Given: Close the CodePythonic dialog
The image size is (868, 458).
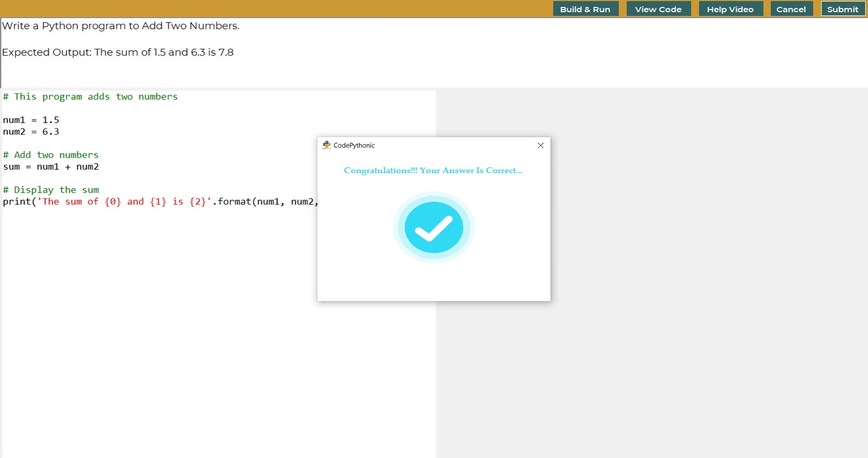Looking at the screenshot, I should [540, 145].
